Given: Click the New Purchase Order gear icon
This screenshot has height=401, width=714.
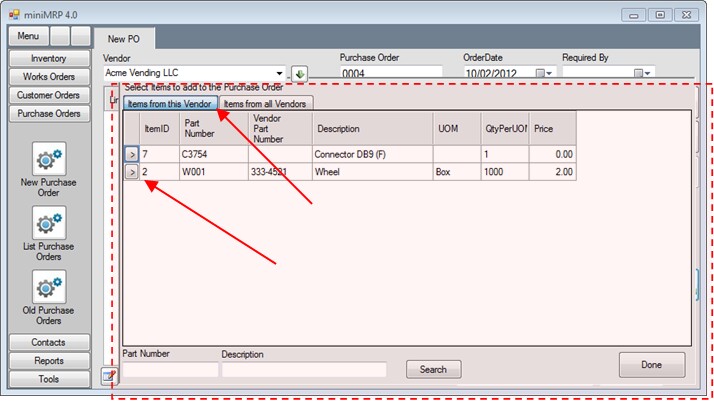Looking at the screenshot, I should (x=48, y=160).
